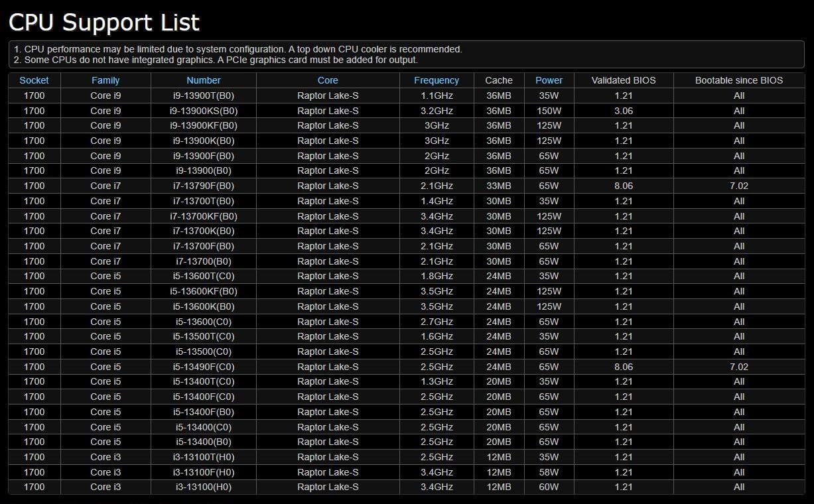Click the Power column header
This screenshot has width=814, height=504.
[549, 80]
